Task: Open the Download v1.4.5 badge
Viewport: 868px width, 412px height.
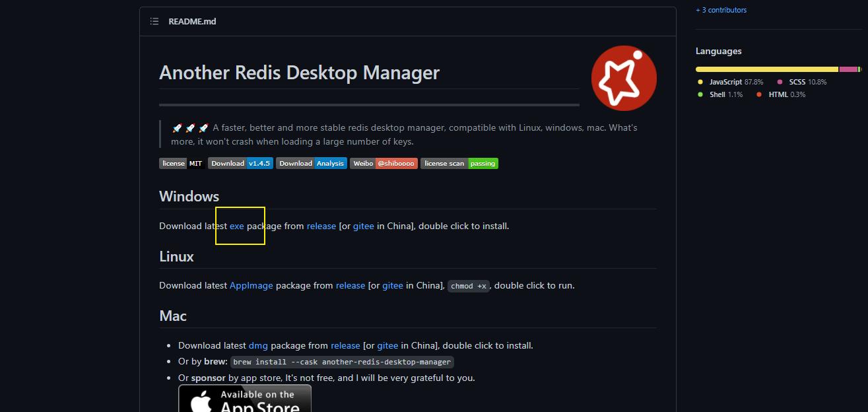Action: [x=240, y=163]
